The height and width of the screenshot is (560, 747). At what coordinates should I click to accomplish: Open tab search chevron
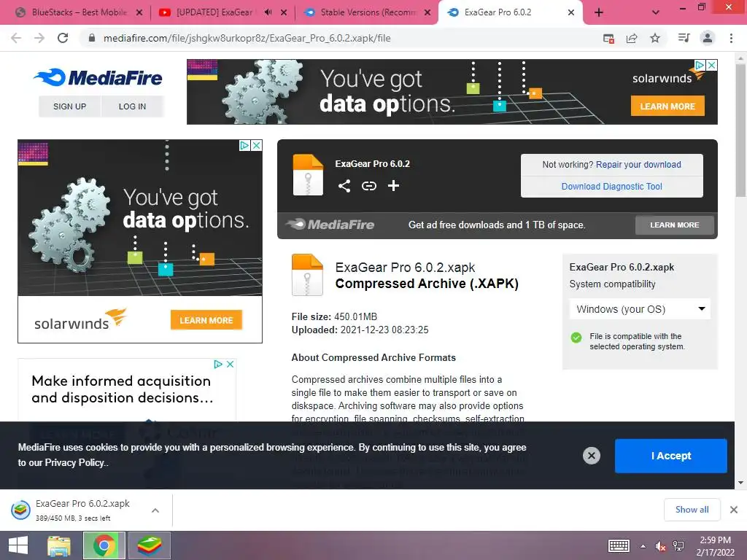tap(656, 13)
